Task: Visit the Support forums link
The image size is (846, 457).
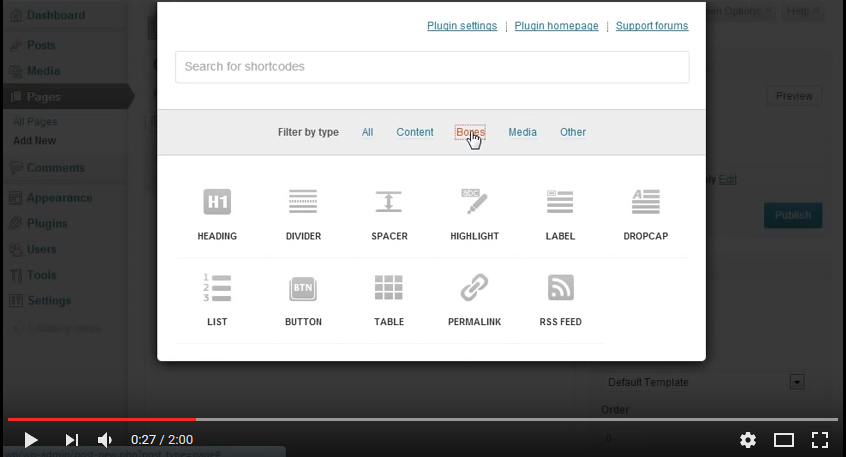Action: tap(651, 26)
